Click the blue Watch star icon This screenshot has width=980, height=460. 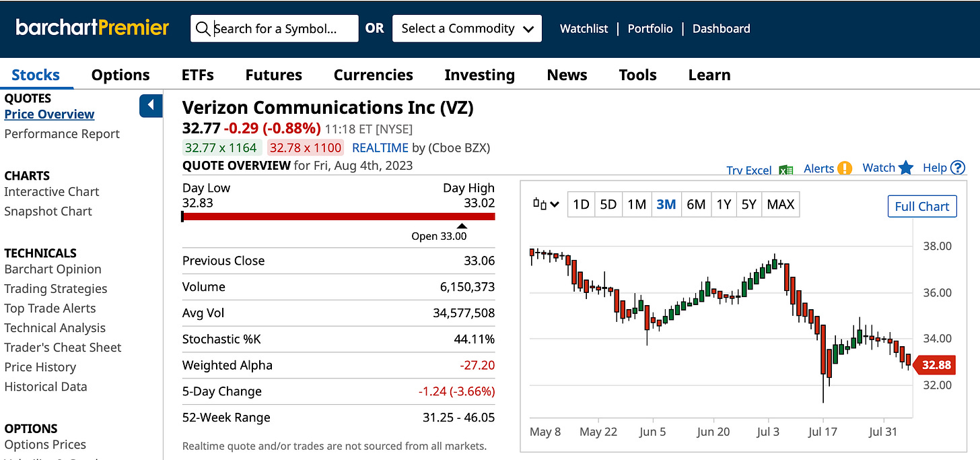906,168
